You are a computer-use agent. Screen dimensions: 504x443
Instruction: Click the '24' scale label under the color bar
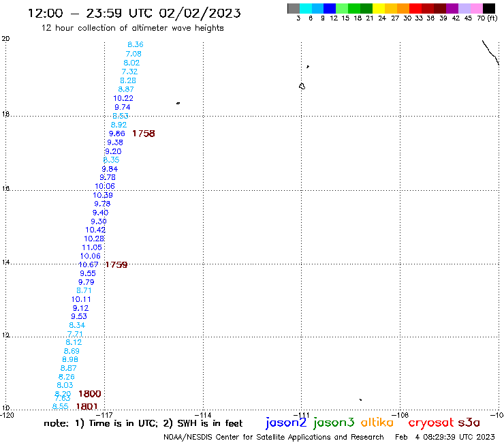click(382, 18)
